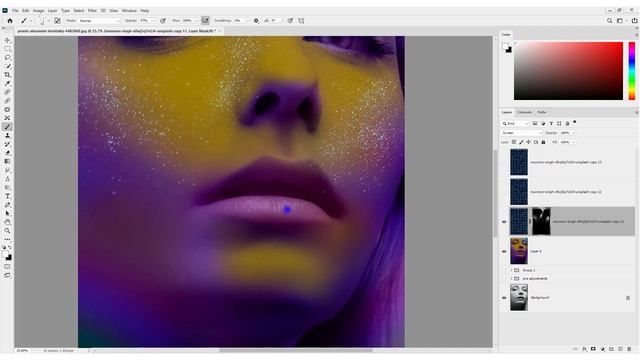Create new fill or adjustment layer icon
This screenshot has width=640, height=360.
click(602, 349)
